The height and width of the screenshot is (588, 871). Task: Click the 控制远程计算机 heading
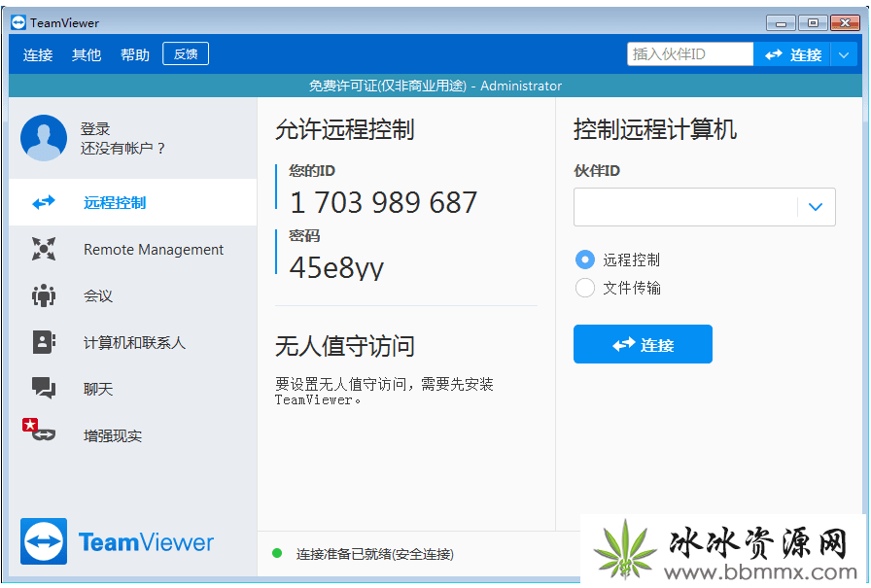click(655, 129)
